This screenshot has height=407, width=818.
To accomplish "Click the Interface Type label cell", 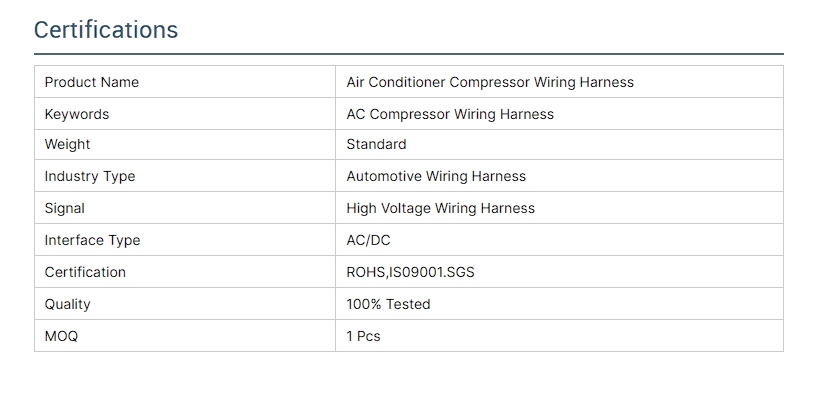I will (x=93, y=240).
